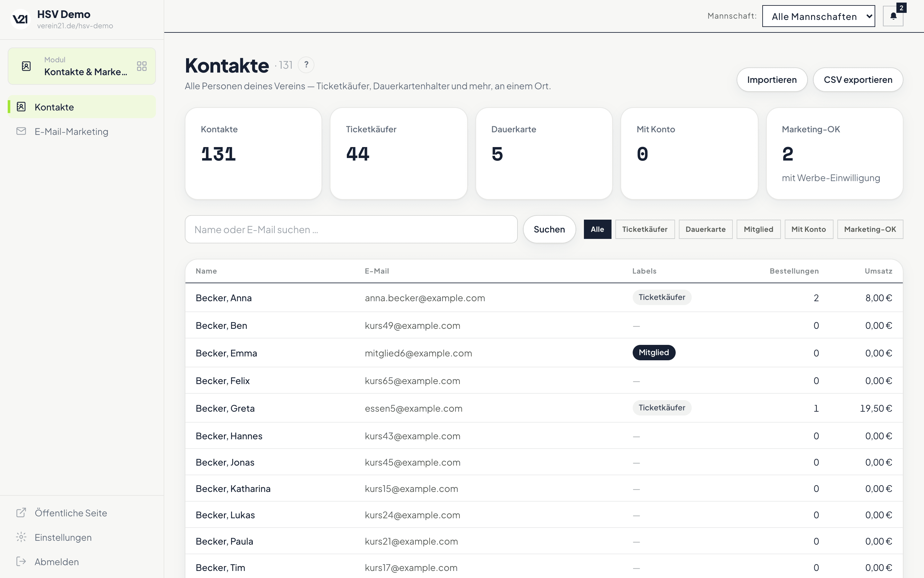Open the notification bell

[x=893, y=16]
